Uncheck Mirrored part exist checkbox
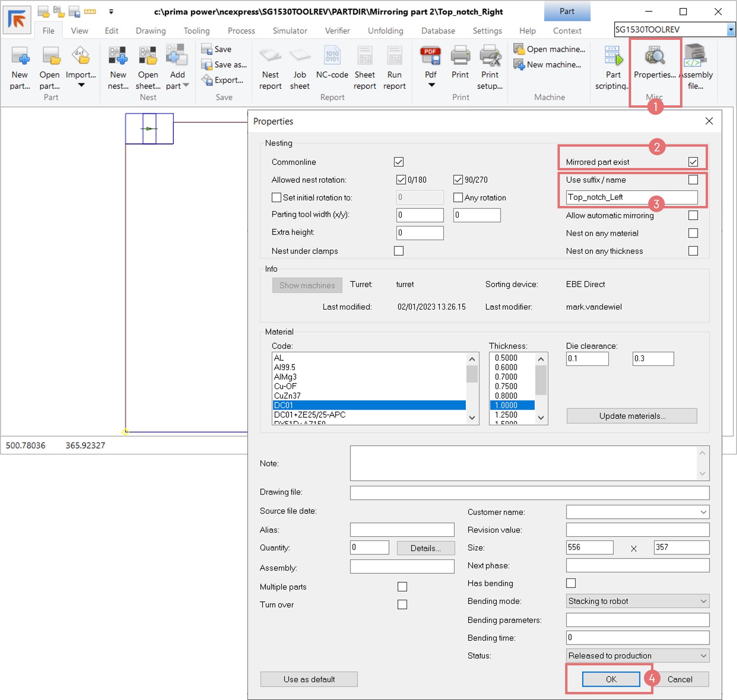 coord(693,162)
